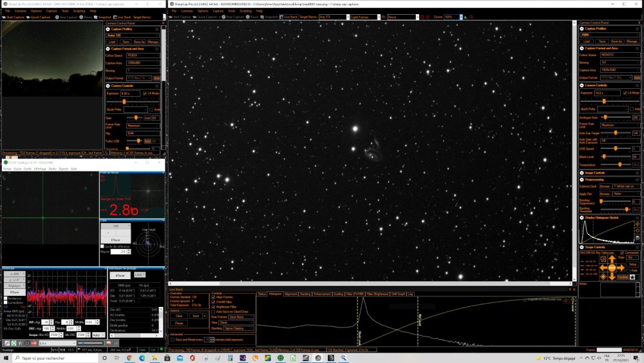644x363 pixels.
Task: Click the PHD2 loop exposures icon
Action: pos(14,343)
